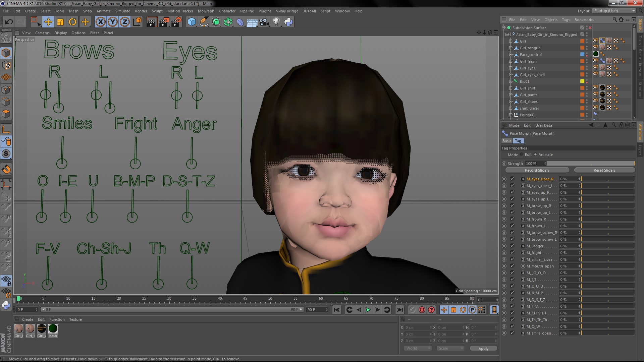
Task: Expand the Girl_shirt object
Action: [511, 88]
